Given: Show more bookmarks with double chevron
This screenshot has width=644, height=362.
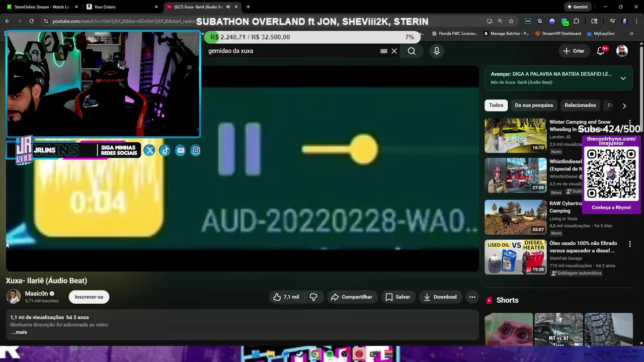Looking at the screenshot, I should point(631,34).
